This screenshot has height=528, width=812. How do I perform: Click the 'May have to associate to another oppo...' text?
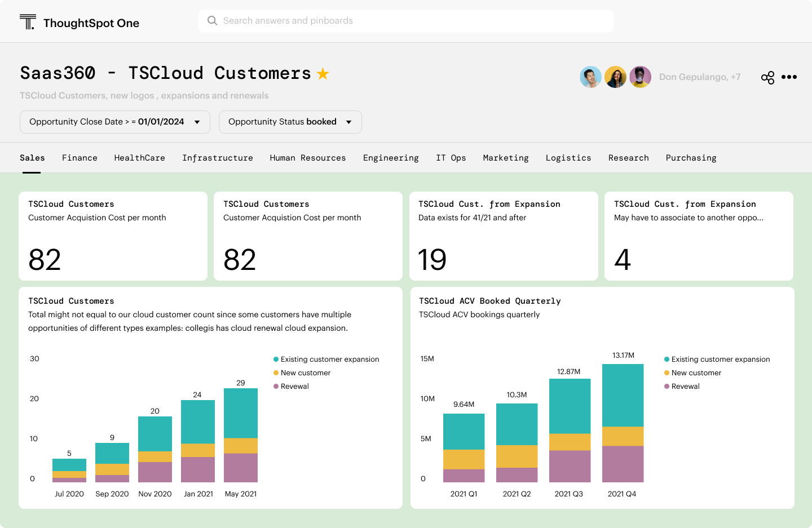689,218
